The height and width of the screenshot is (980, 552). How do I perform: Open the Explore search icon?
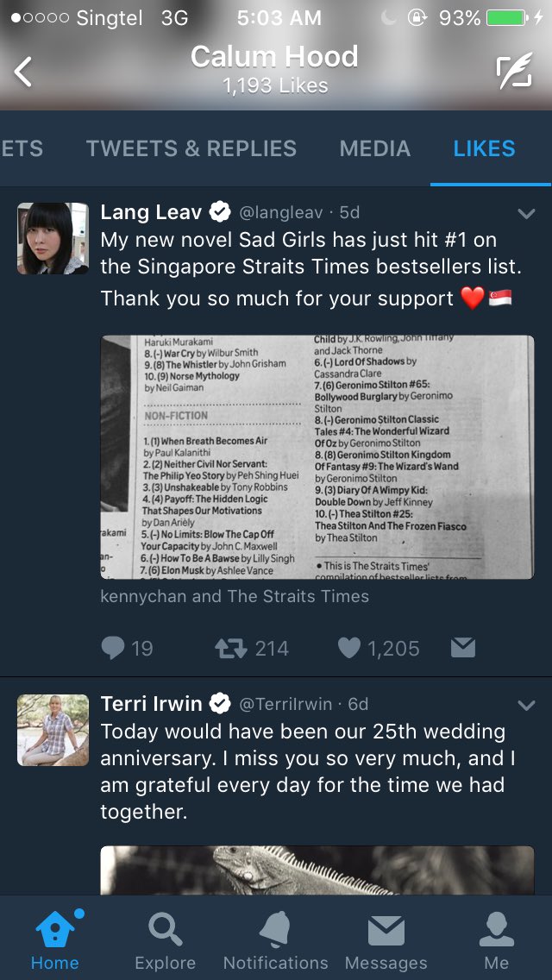point(165,929)
